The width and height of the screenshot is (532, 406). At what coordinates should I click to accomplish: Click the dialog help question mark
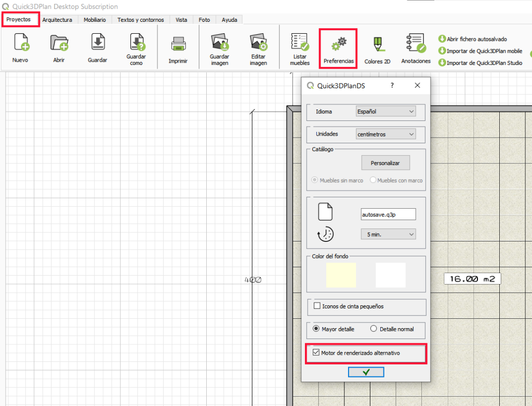tap(392, 86)
